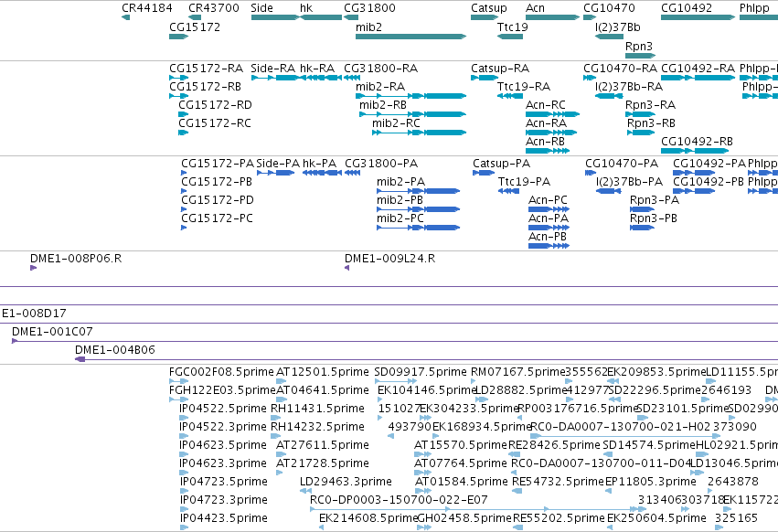778x532 pixels.
Task: Click the DME1-008P06.R clone label
Action: click(x=76, y=259)
